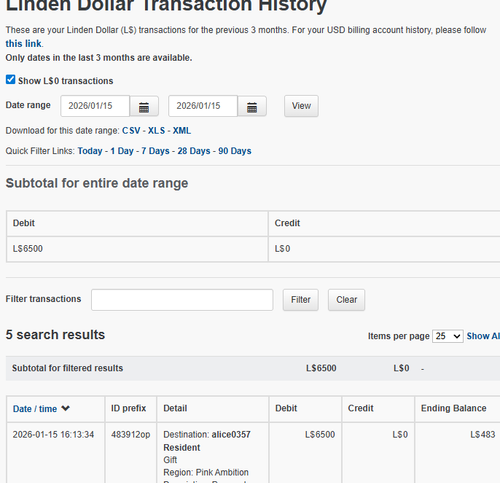Apply the Today quick filter
This screenshot has height=483, width=500.
coord(90,151)
